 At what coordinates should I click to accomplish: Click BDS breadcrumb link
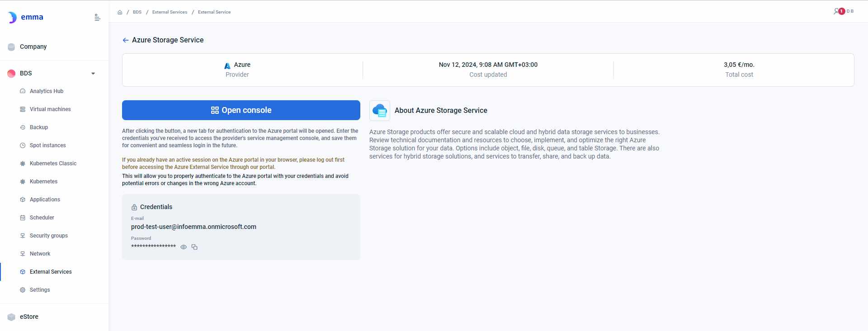tap(137, 12)
